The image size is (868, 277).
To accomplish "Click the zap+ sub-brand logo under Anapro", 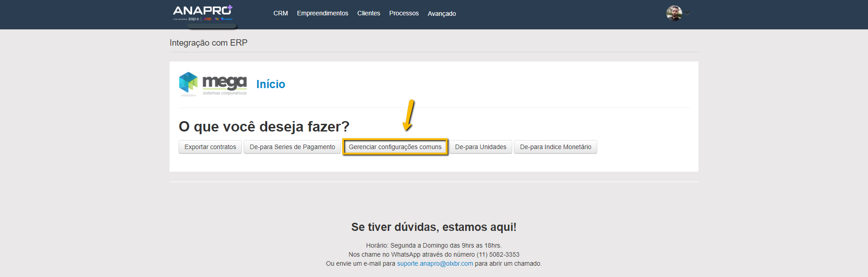I will [193, 19].
